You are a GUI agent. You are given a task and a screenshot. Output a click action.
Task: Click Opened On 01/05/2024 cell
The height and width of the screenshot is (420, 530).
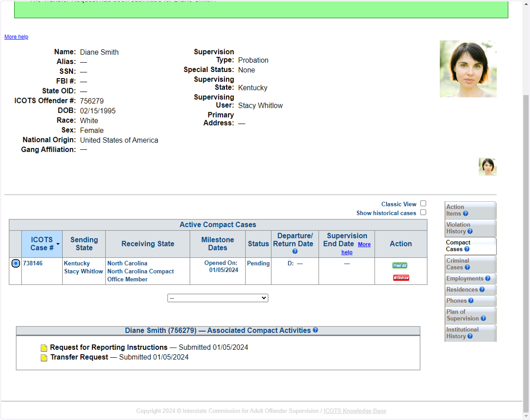218,271
